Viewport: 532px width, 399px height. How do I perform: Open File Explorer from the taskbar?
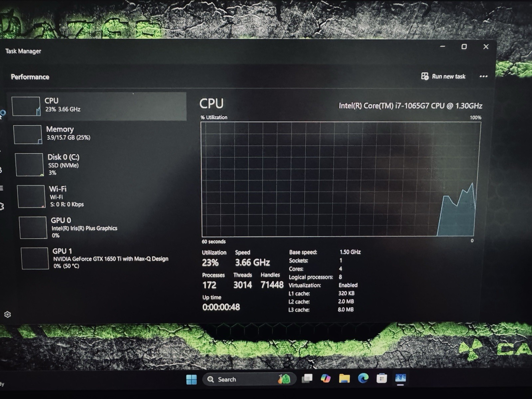pos(344,378)
